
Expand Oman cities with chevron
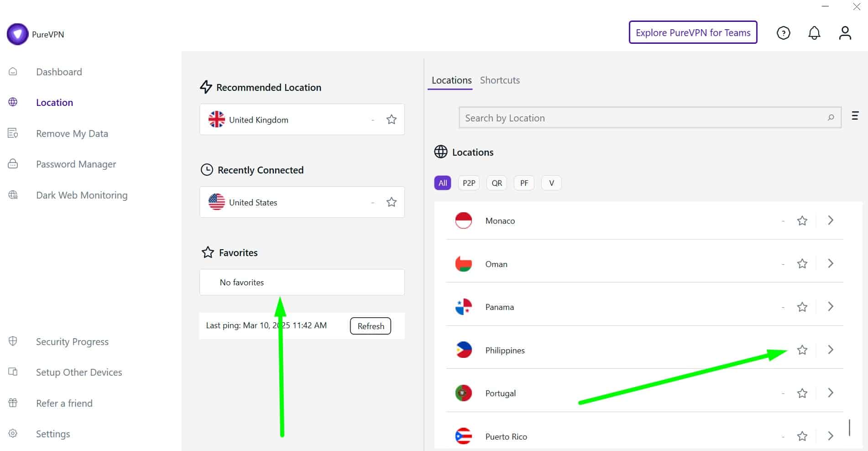tap(831, 263)
